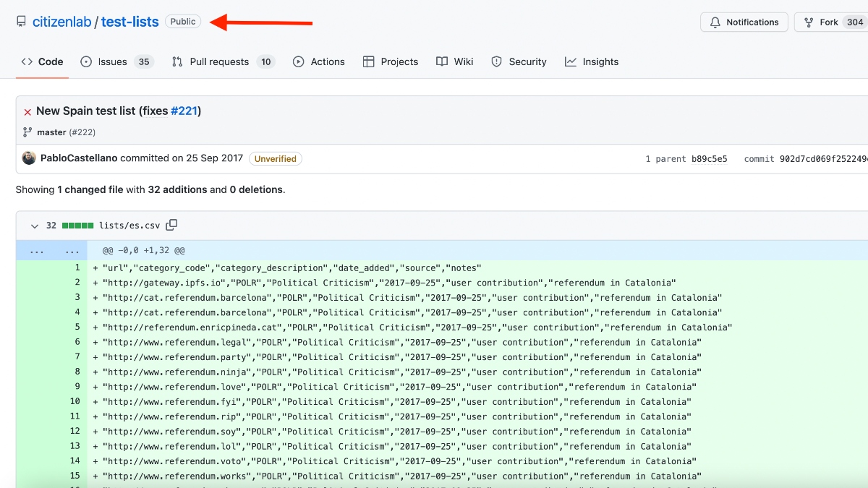Click the Notifications bell button

coord(744,22)
